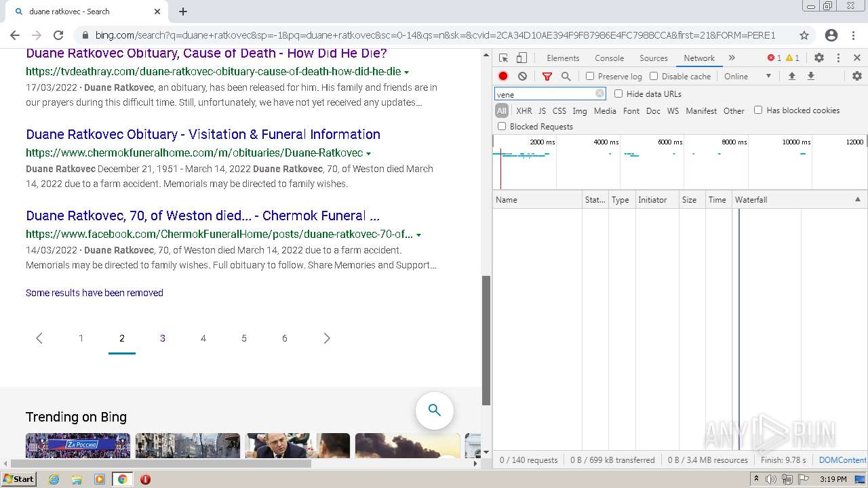Open a new browser tab
868x488 pixels.
coord(183,12)
